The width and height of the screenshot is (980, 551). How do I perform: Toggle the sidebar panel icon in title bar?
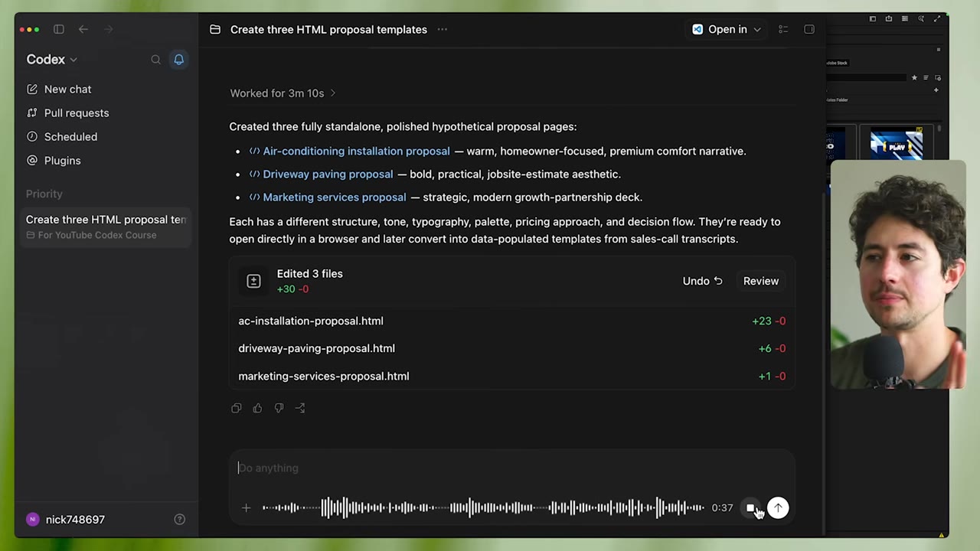(x=59, y=29)
